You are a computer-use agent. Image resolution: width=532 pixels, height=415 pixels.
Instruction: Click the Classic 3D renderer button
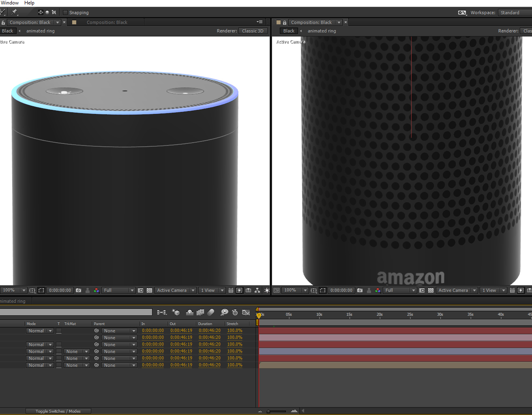(253, 31)
